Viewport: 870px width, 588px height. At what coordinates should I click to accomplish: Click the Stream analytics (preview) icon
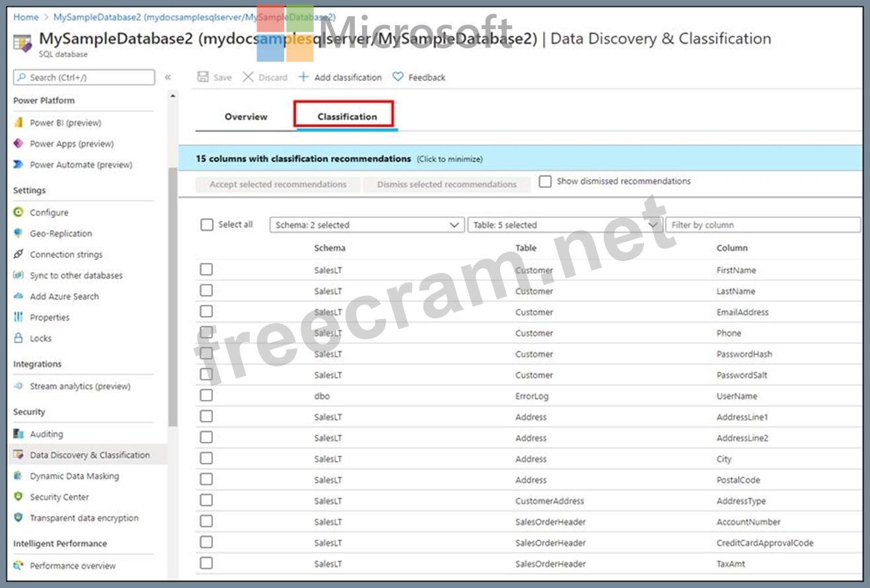coord(18,386)
